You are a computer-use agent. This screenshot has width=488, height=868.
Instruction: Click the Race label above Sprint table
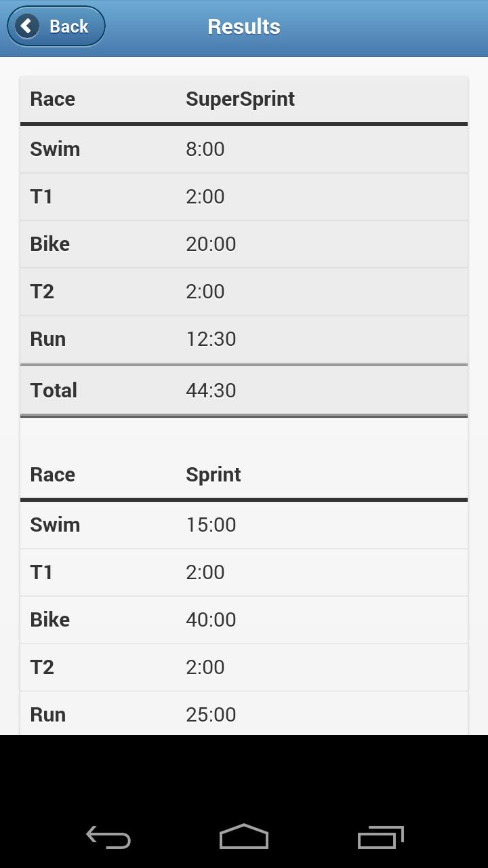click(x=52, y=475)
